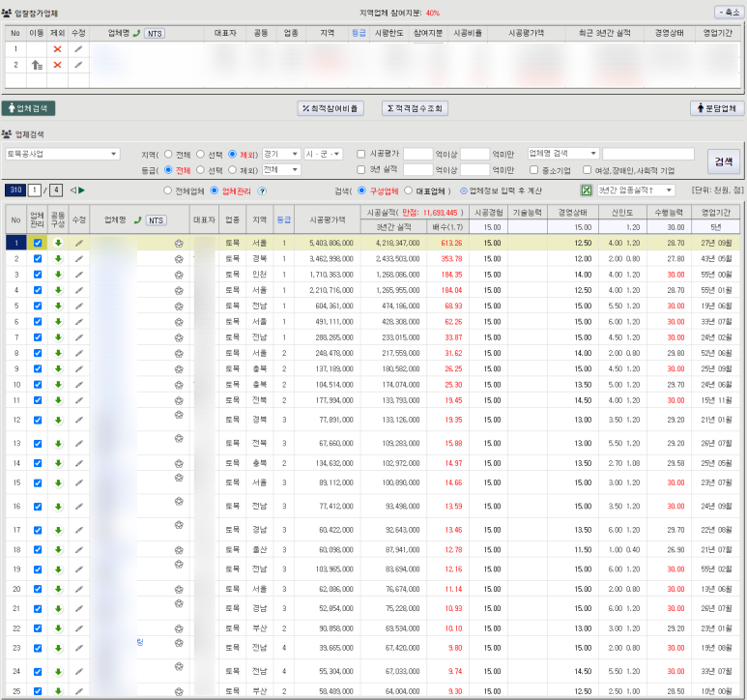This screenshot has height=700, width=747.
Task: Open the 경기 region dropdown
Action: click(x=281, y=154)
